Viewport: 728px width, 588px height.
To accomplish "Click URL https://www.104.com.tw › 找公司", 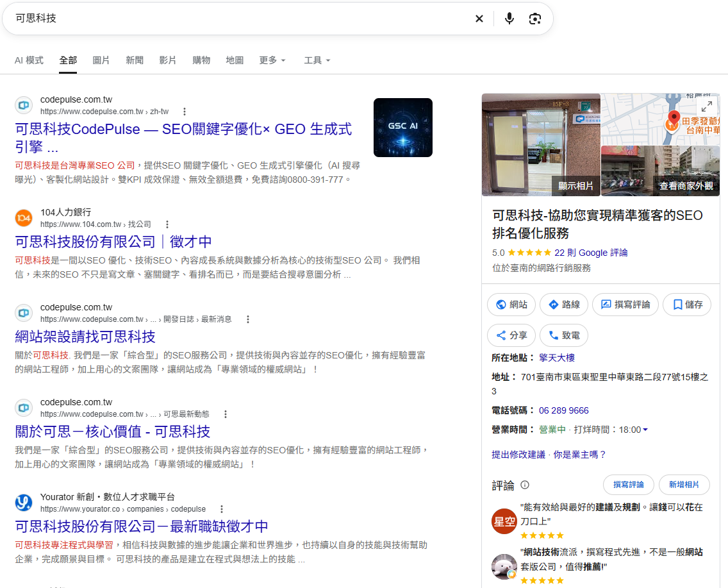I will click(x=95, y=224).
